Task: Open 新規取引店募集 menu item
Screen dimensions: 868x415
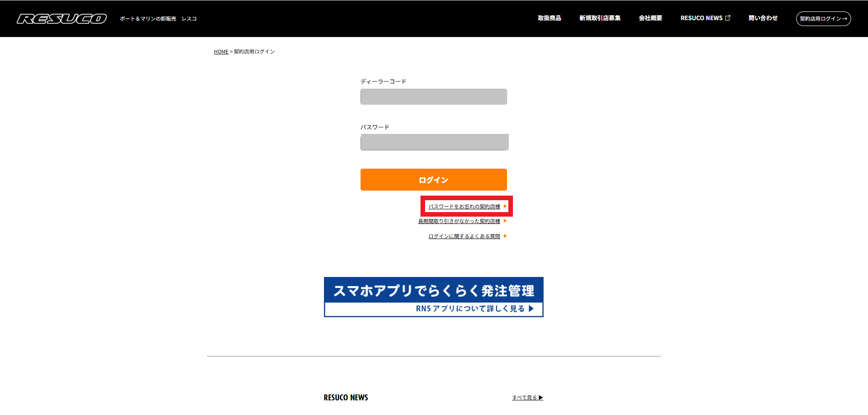Action: [x=599, y=18]
